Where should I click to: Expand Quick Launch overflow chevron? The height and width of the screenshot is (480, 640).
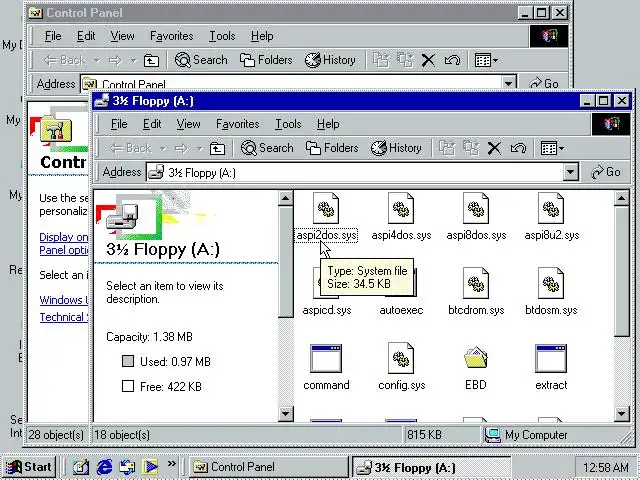click(x=171, y=463)
